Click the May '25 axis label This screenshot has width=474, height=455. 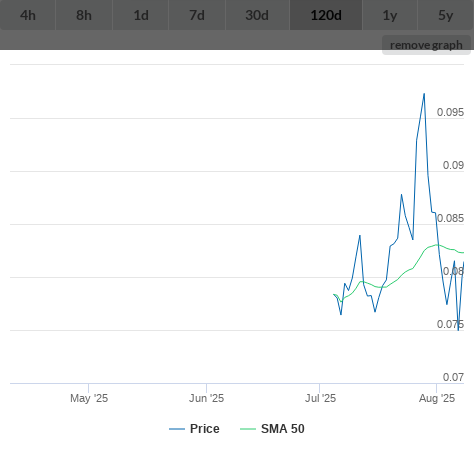[x=89, y=398]
